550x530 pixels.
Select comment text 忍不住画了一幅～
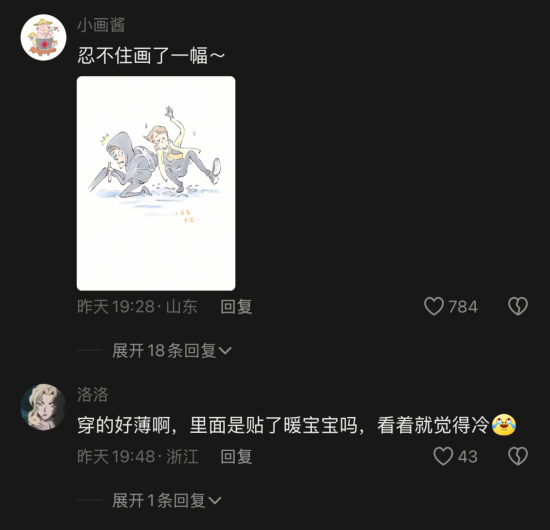pos(151,56)
